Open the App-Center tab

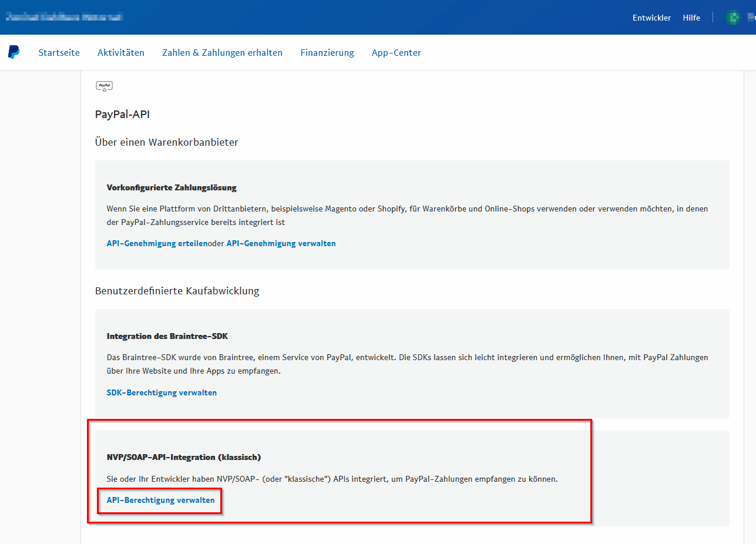(397, 53)
